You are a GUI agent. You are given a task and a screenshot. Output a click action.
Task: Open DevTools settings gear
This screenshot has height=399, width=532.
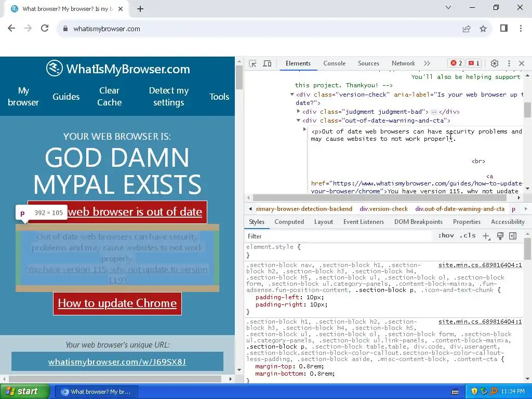pos(495,63)
